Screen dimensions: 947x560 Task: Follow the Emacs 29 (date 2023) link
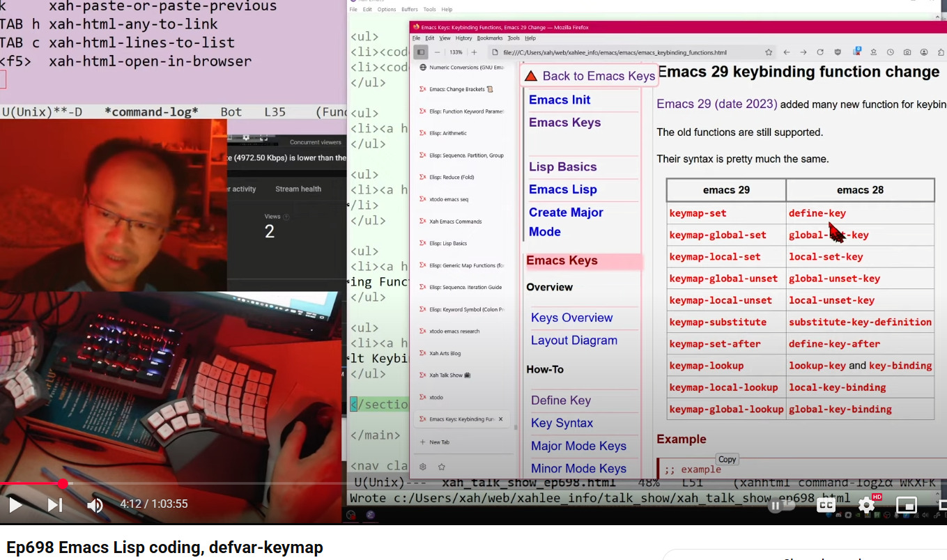(x=717, y=104)
